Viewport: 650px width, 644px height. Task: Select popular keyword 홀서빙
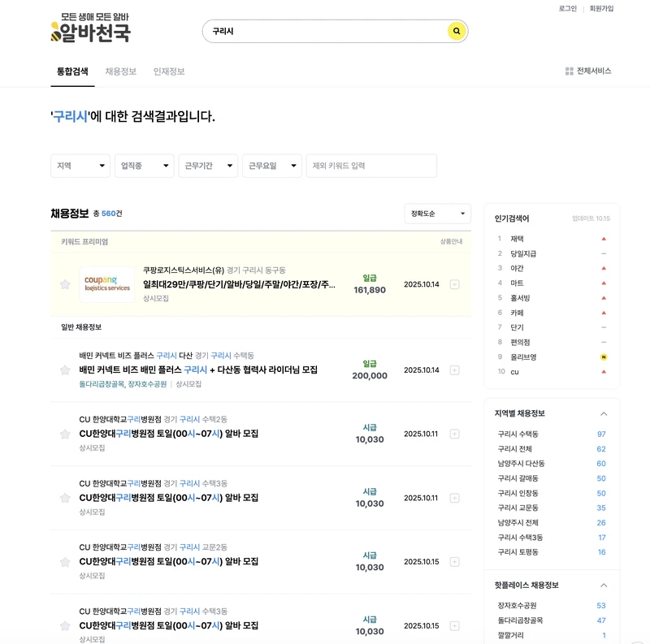[520, 298]
